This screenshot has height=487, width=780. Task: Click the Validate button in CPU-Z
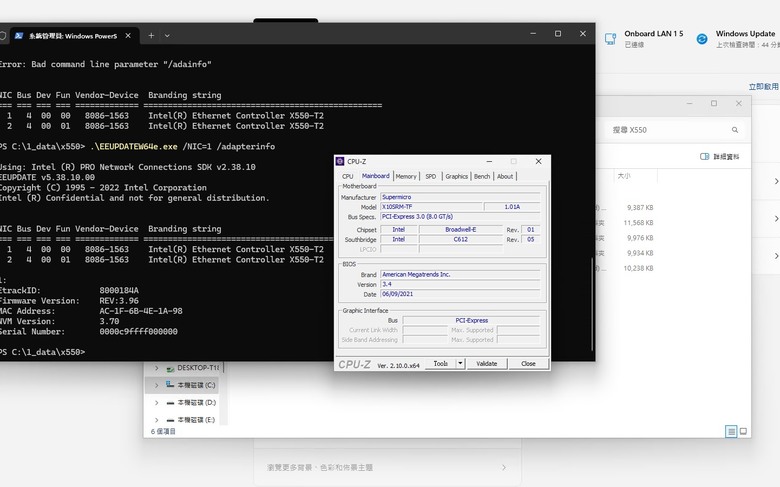487,364
